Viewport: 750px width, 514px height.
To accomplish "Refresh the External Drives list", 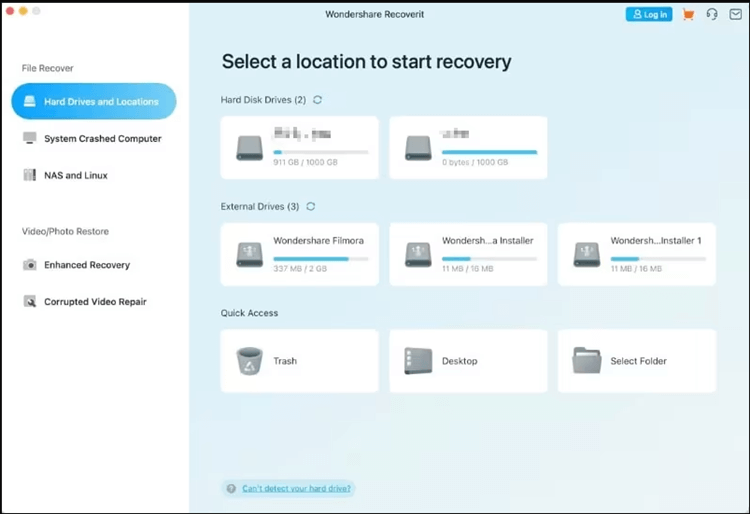I will point(311,207).
